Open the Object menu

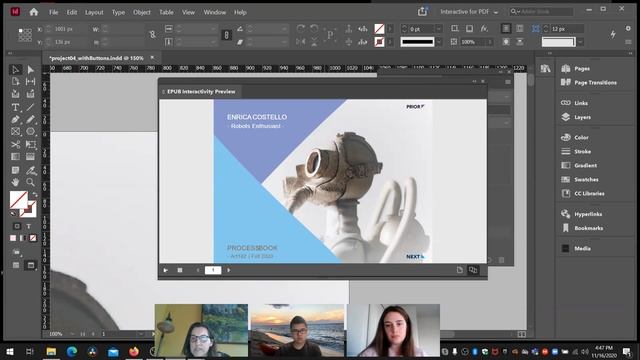142,12
